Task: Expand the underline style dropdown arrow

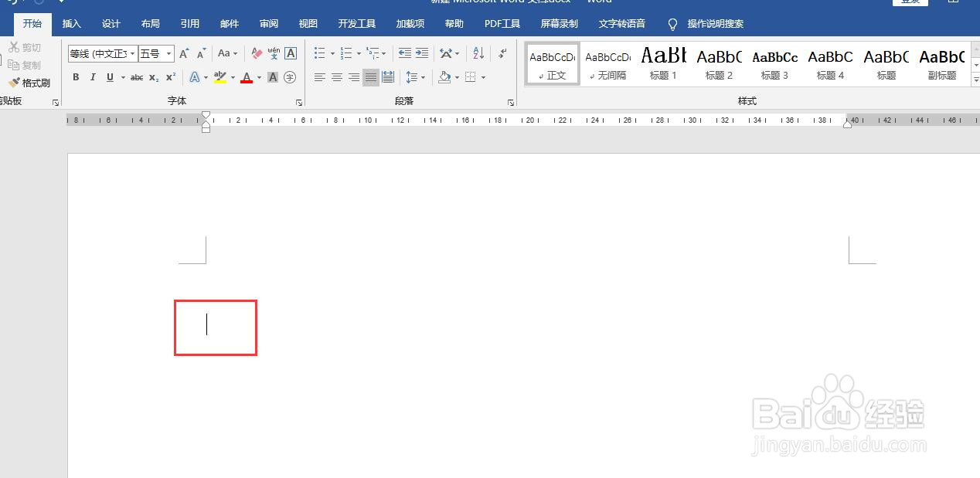Action: 123,77
